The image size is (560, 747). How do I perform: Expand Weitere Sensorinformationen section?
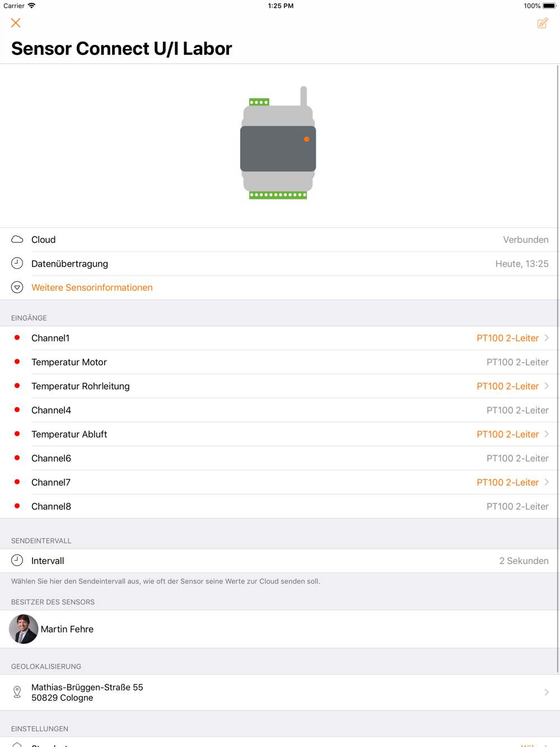[92, 287]
